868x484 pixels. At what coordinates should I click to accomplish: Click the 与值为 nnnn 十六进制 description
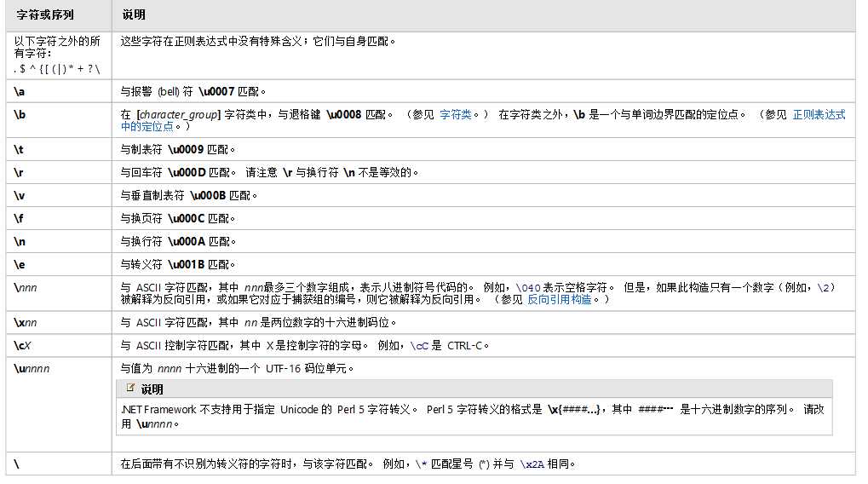(x=237, y=369)
